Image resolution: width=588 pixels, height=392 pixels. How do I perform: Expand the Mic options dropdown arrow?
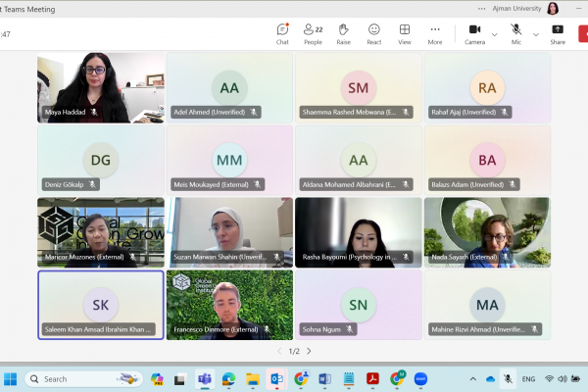535,34
